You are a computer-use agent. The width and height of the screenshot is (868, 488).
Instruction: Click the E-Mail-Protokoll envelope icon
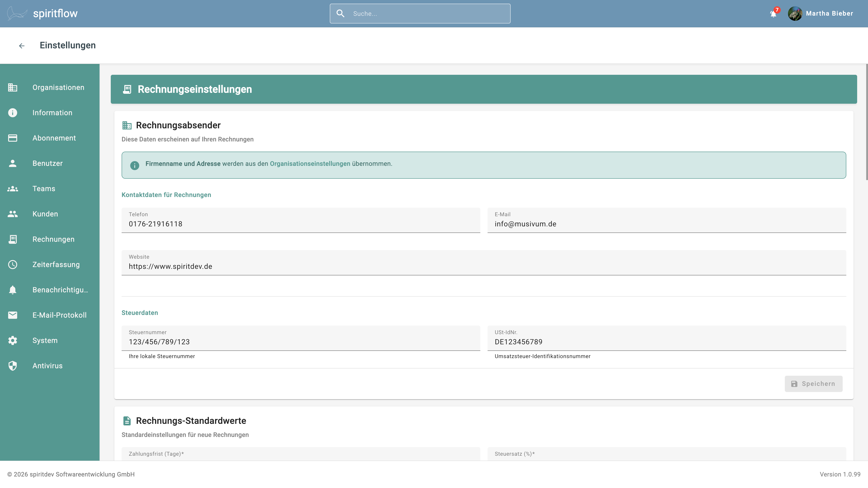coord(12,315)
